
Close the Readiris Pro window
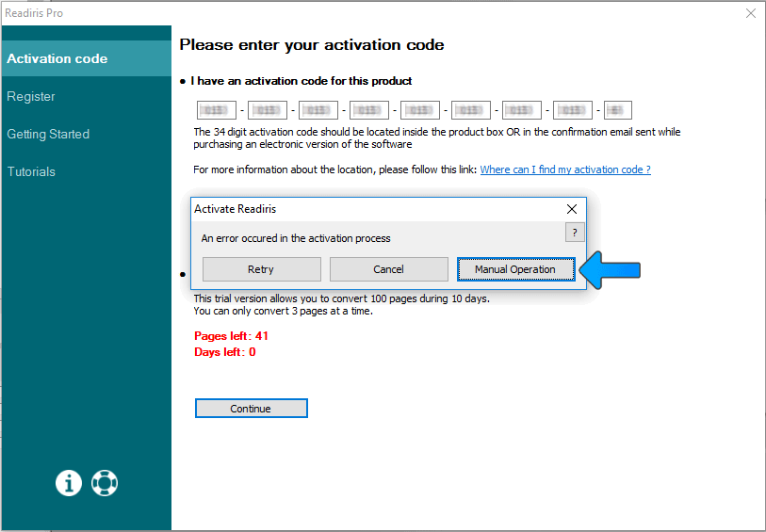click(x=751, y=13)
